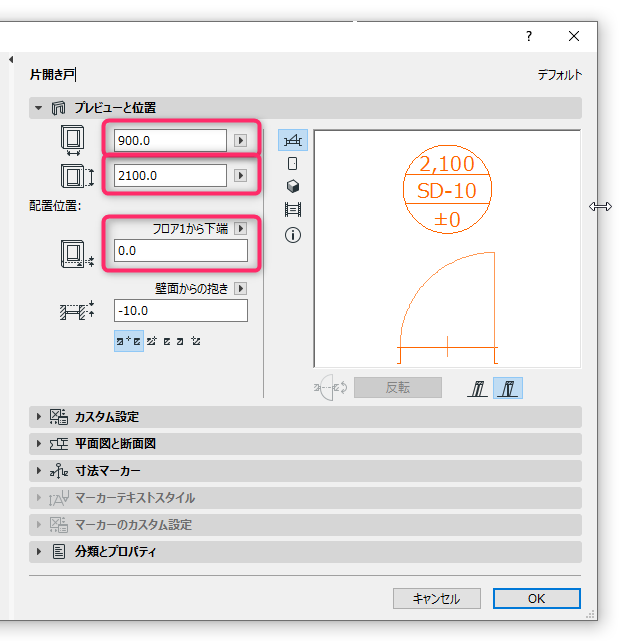Viewport: 624px width, 641px height.
Task: Toggle the highlighted door opening direction icon
Action: (508, 388)
